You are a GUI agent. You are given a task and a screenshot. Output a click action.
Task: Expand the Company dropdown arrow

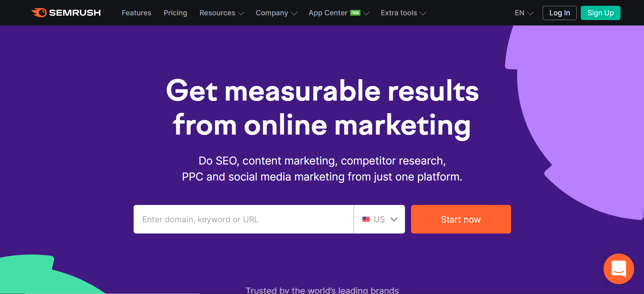coord(294,13)
